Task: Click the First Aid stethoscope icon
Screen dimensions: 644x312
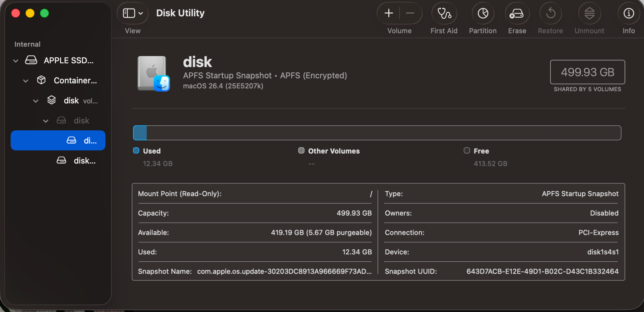Action: 444,14
